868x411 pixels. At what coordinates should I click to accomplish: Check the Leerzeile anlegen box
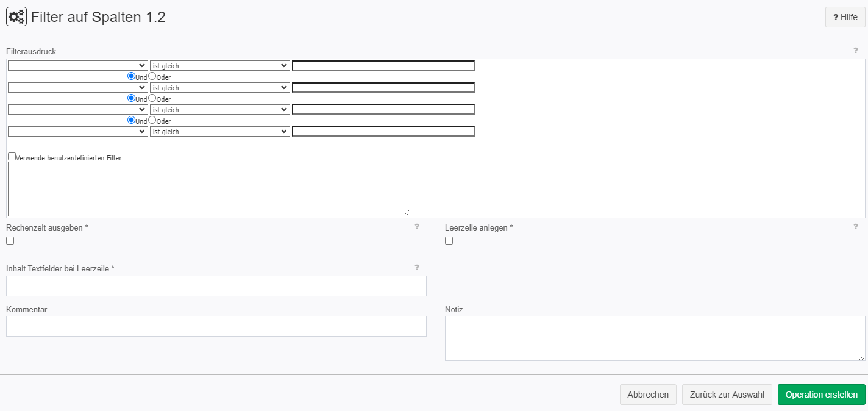[x=449, y=241]
